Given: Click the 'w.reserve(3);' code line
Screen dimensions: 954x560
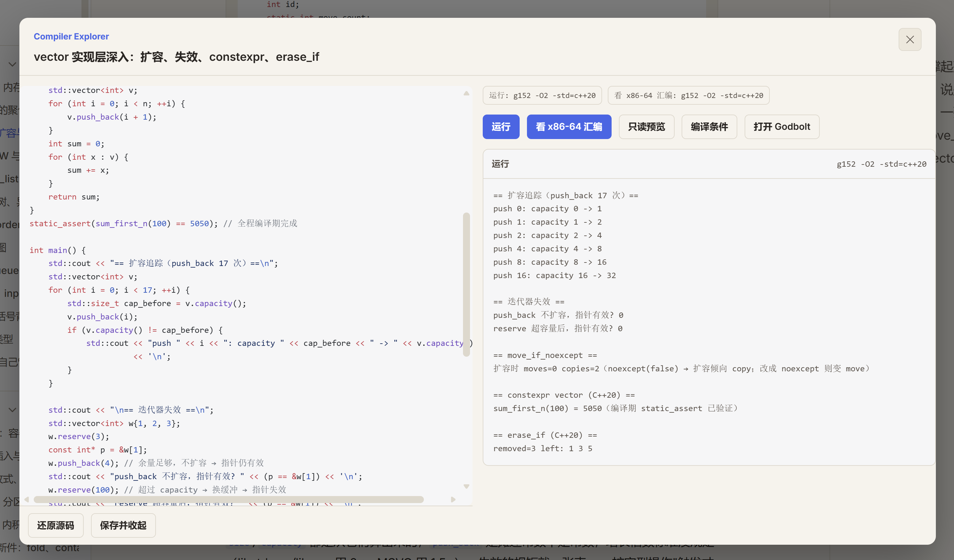Looking at the screenshot, I should pyautogui.click(x=79, y=437).
